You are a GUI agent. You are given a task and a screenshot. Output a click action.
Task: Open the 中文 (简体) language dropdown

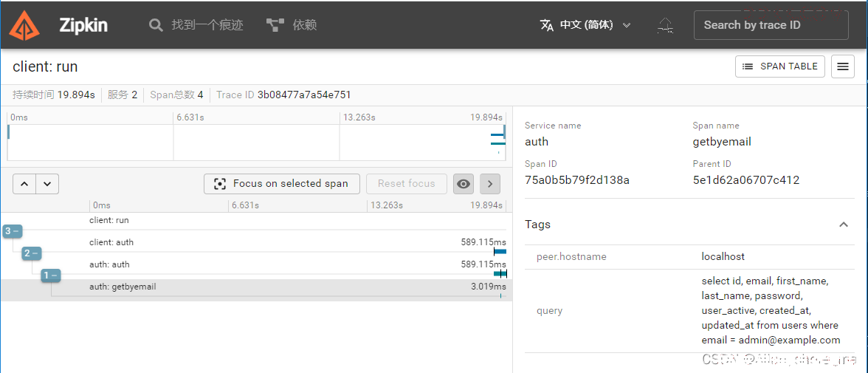click(x=586, y=25)
